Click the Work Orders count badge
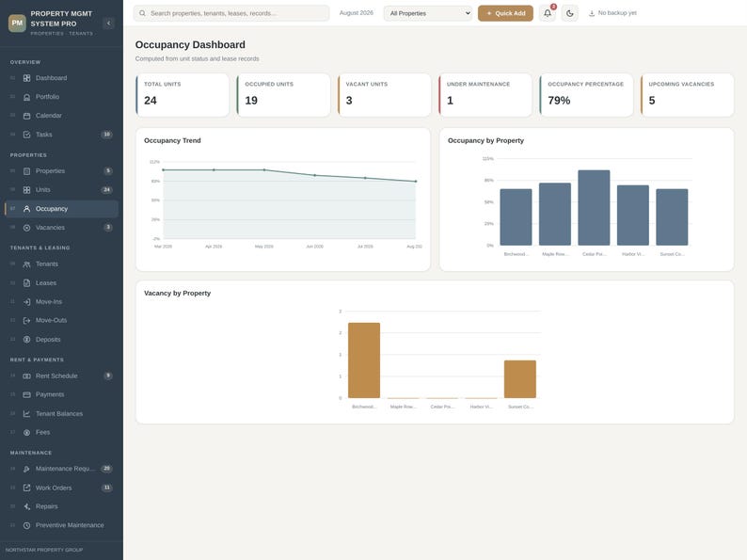 pos(106,488)
